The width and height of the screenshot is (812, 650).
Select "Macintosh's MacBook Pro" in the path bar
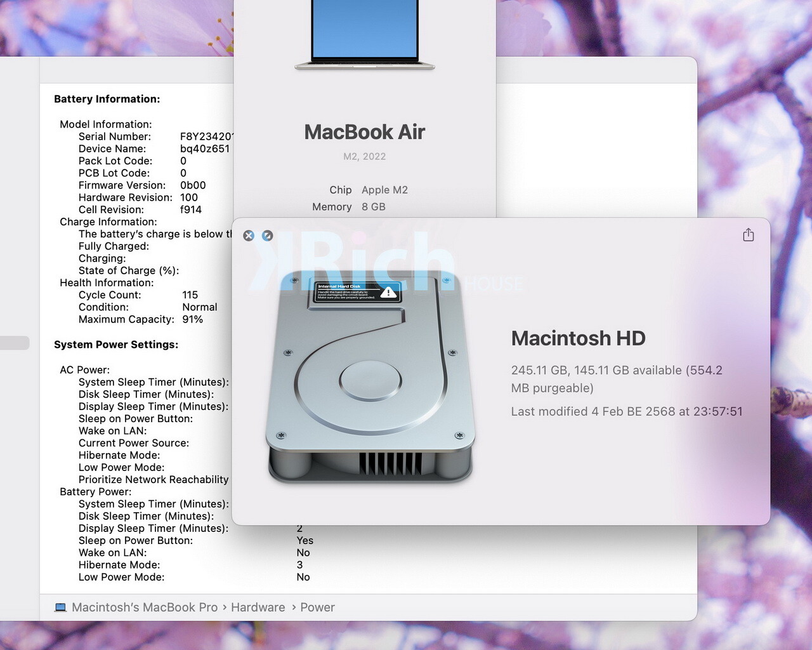[145, 607]
